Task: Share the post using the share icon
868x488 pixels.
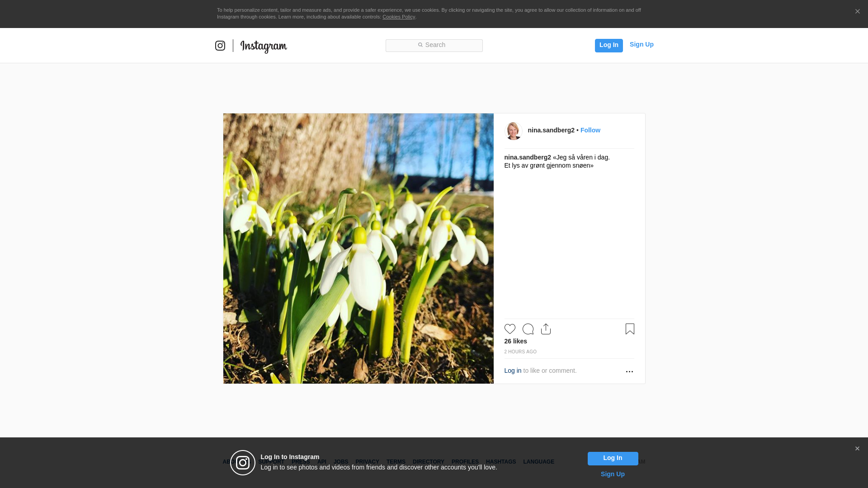Action: [546, 329]
